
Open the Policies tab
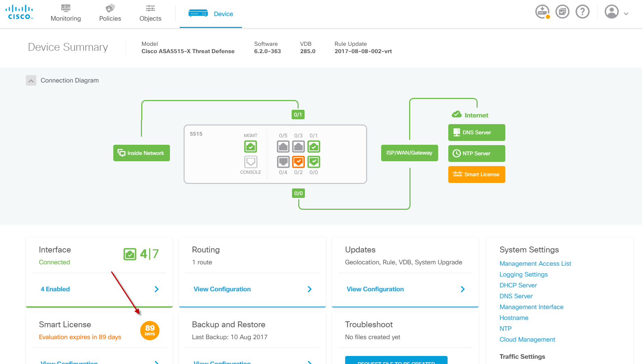110,14
